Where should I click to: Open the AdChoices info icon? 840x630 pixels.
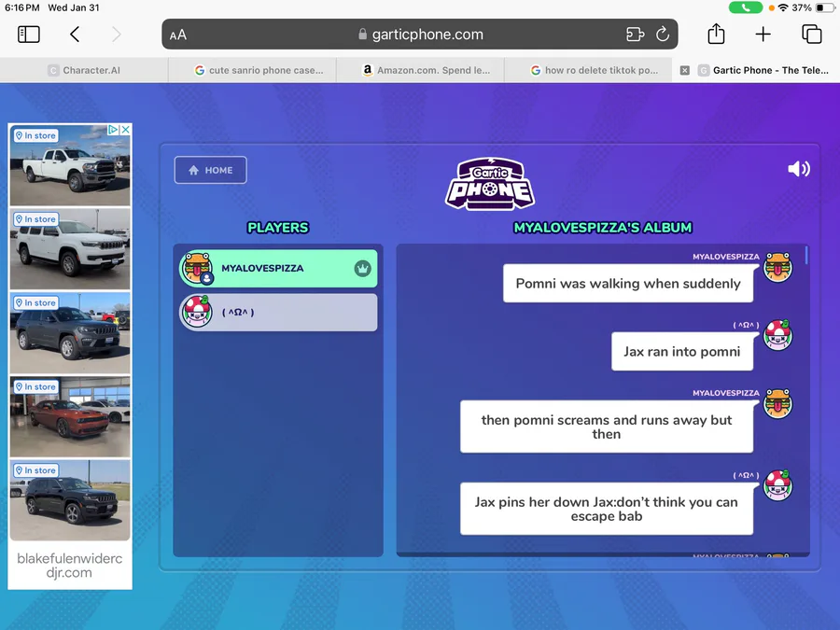(x=113, y=130)
